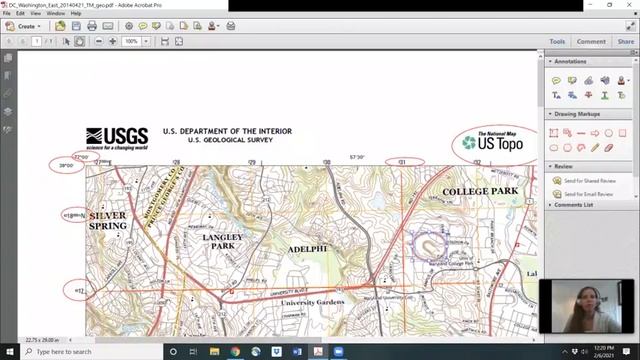The image size is (640, 360).
Task: Select the Add Note to Text tool
Action: pos(621,95)
